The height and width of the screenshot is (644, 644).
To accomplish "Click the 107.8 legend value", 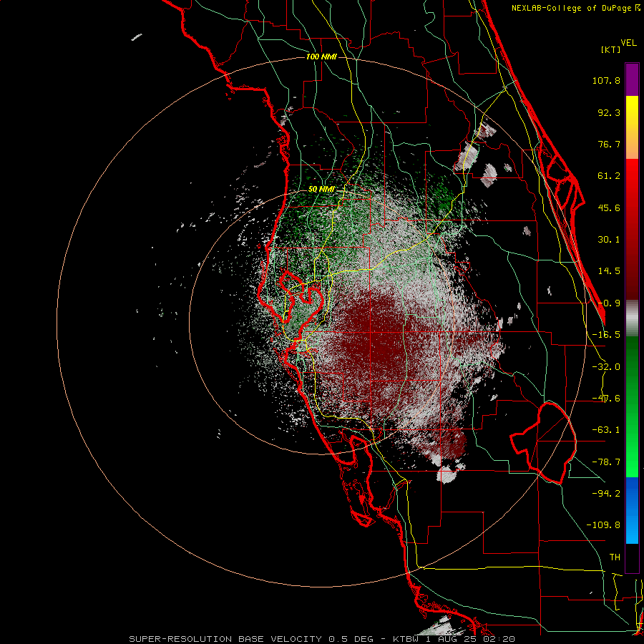I will 606,80.
